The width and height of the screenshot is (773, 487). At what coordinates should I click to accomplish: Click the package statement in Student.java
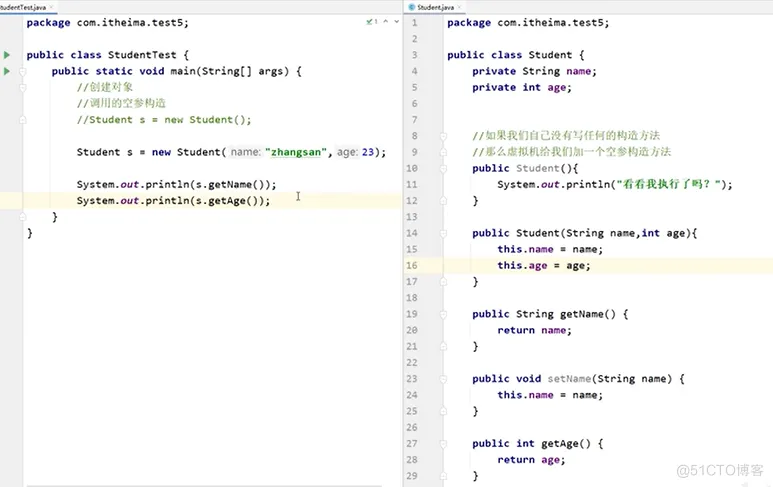click(528, 23)
